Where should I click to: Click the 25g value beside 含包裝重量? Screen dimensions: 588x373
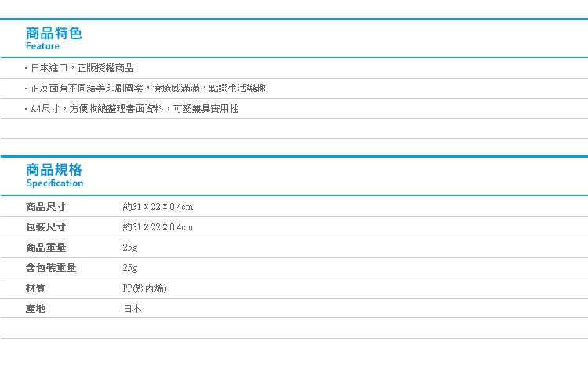pyautogui.click(x=129, y=268)
